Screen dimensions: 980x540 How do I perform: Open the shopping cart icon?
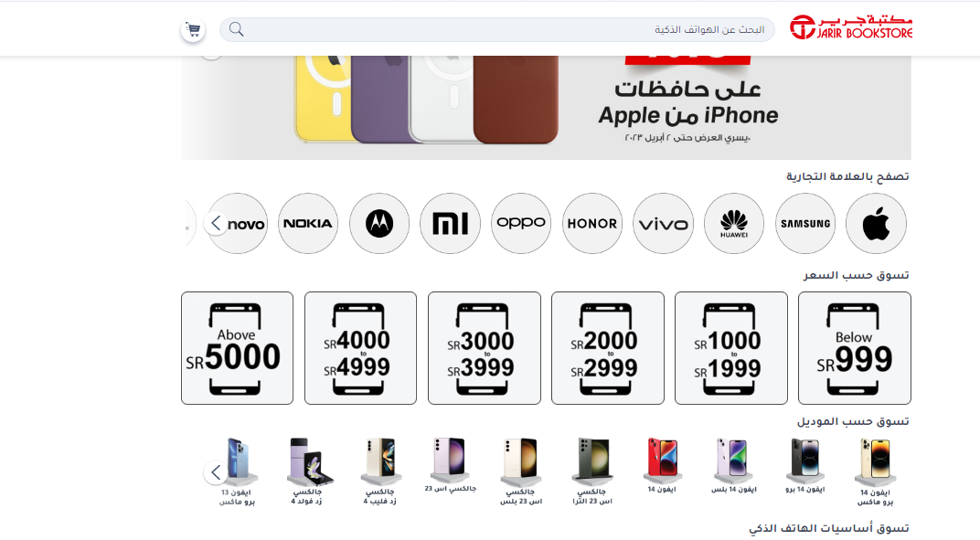pos(193,29)
